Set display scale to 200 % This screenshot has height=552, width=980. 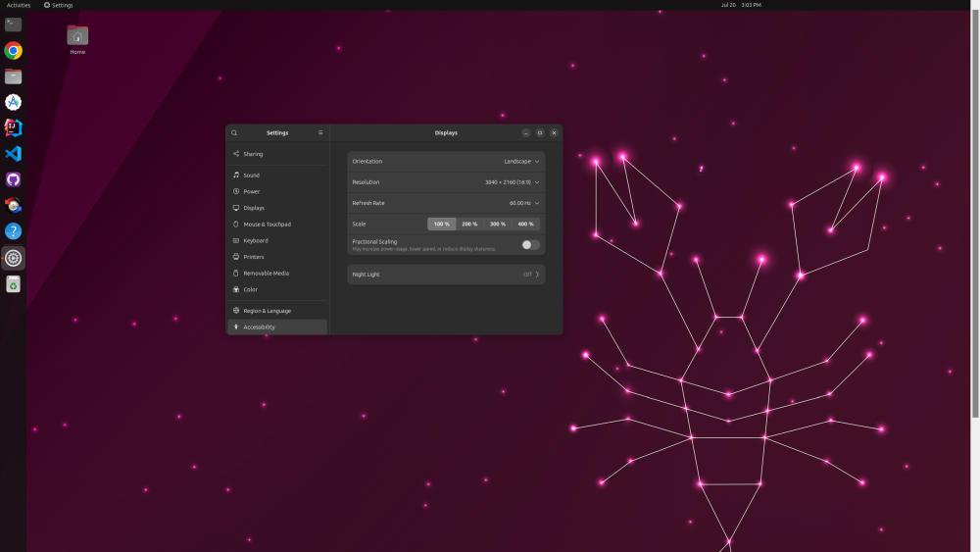[469, 224]
